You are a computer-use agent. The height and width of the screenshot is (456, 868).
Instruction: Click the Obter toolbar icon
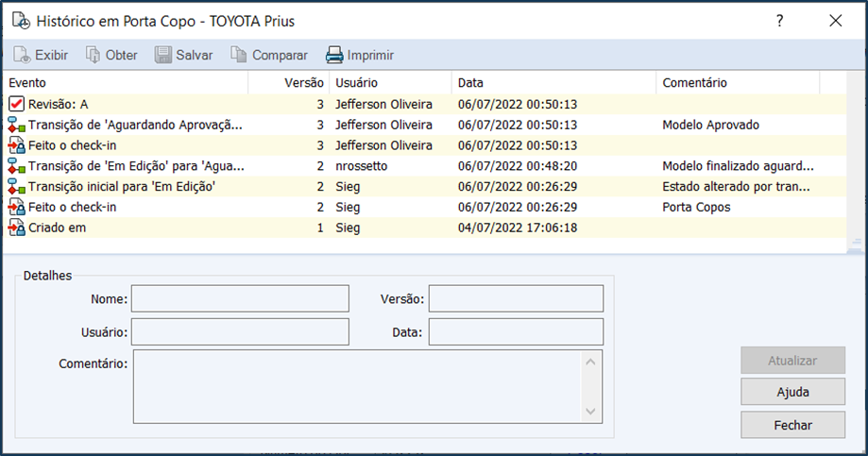tap(94, 56)
